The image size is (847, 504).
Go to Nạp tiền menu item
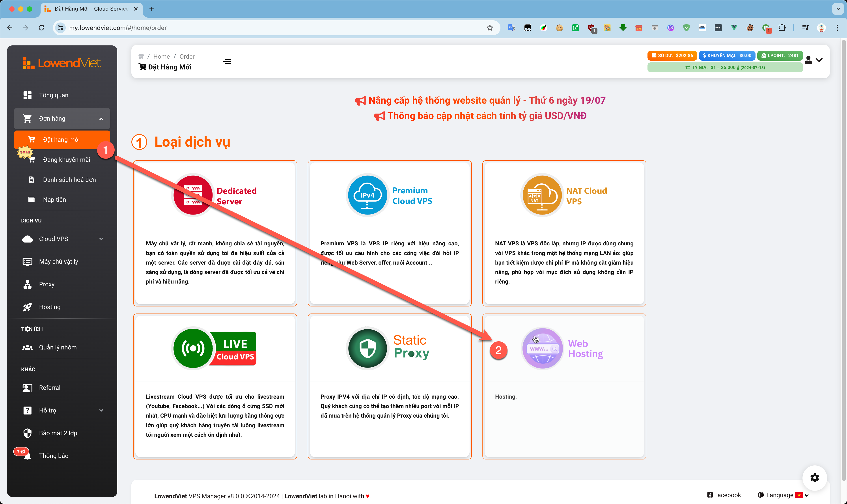click(x=54, y=200)
